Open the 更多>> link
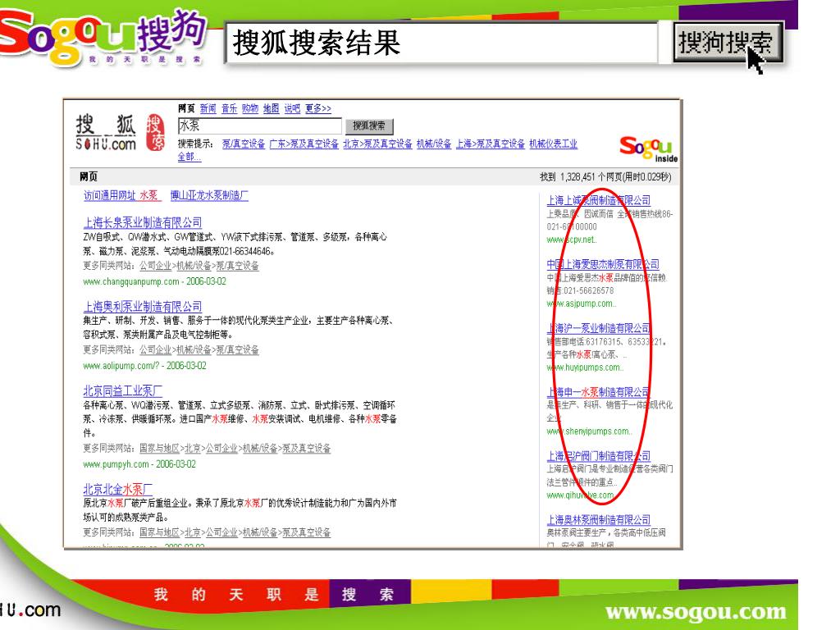Image resolution: width=840 pixels, height=630 pixels. [318, 108]
